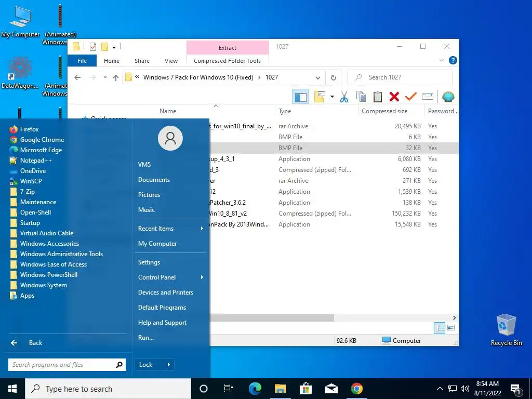Viewport: 532px width, 399px height.
Task: Expand the address bar history dropdown
Action: click(x=318, y=77)
